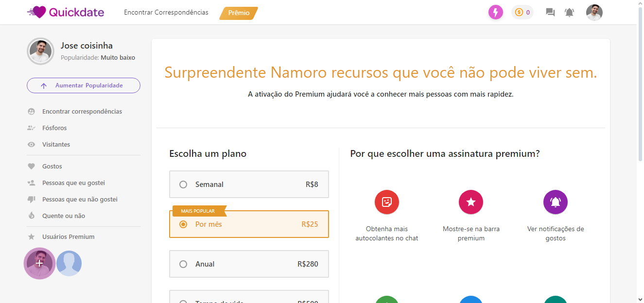Select the Semanal plan radio button
644x303 pixels.
click(x=183, y=185)
